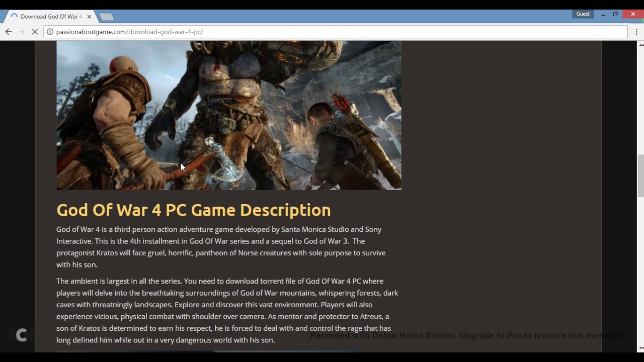Viewport: 644px width, 362px height.
Task: Click the God of War game screenshot
Action: click(x=229, y=115)
